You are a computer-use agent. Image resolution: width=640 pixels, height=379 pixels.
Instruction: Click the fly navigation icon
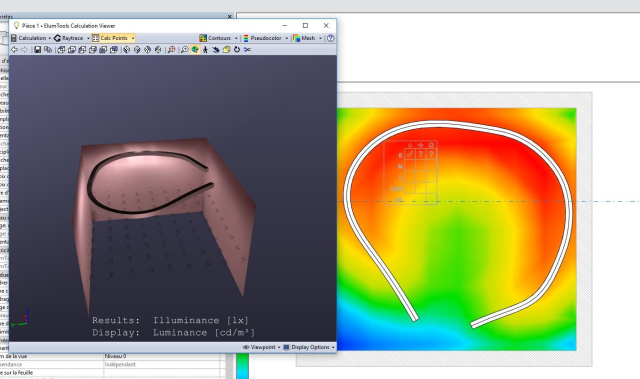[x=216, y=49]
